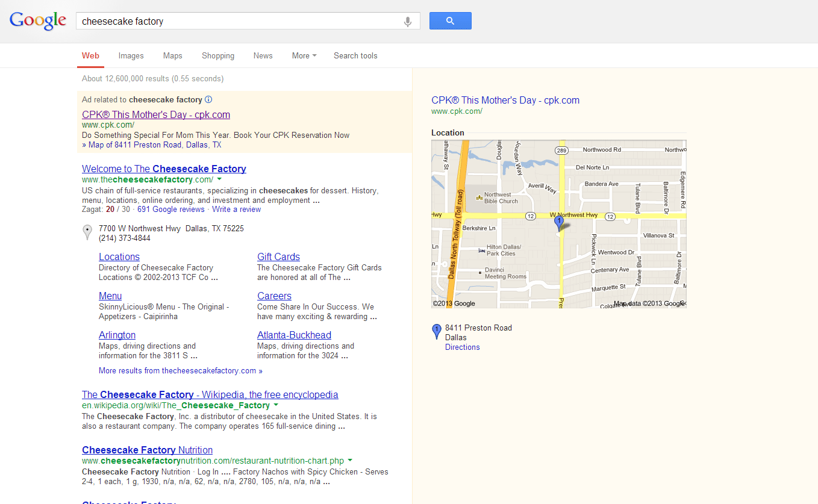Click route 289 shield on map

561,150
